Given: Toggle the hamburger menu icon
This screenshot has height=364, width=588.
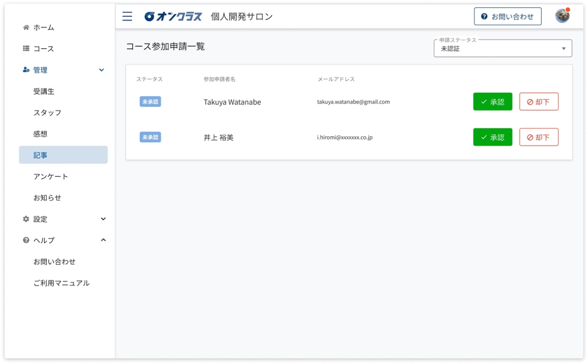Looking at the screenshot, I should [127, 17].
